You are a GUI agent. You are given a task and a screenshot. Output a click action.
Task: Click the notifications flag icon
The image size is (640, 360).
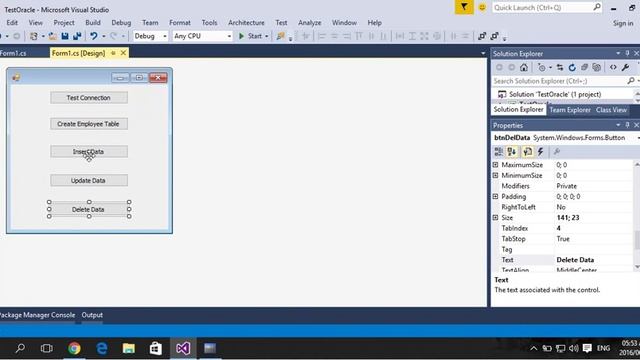[x=464, y=7]
